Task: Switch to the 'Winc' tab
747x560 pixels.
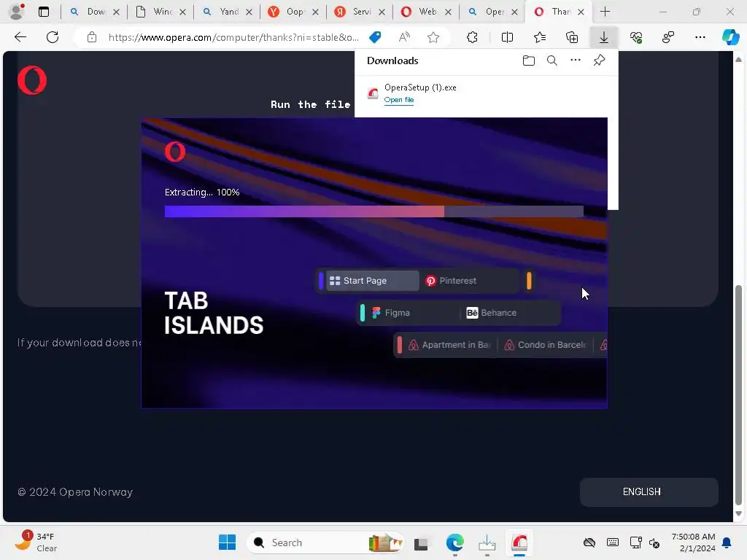Action: (x=161, y=12)
